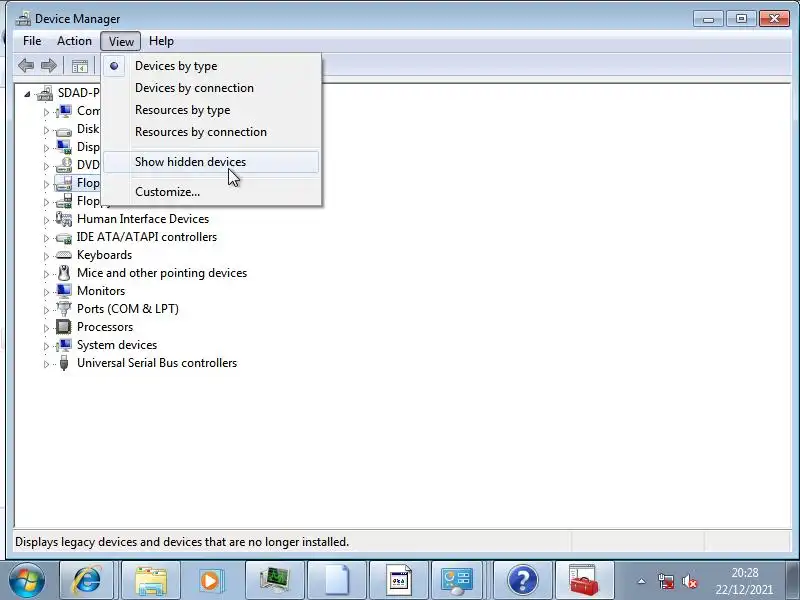Screen dimensions: 800x600
Task: Click the SDAD-P computer root icon
Action: coord(44,93)
